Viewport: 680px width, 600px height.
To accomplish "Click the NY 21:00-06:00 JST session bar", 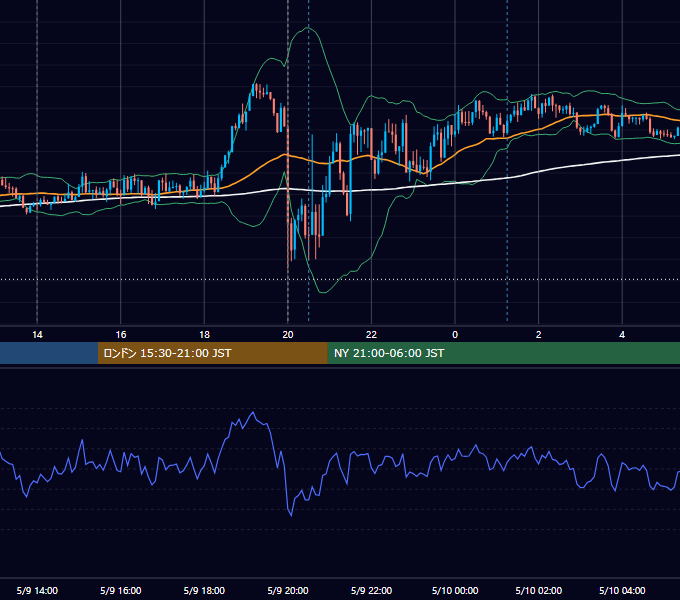I will pyautogui.click(x=503, y=353).
